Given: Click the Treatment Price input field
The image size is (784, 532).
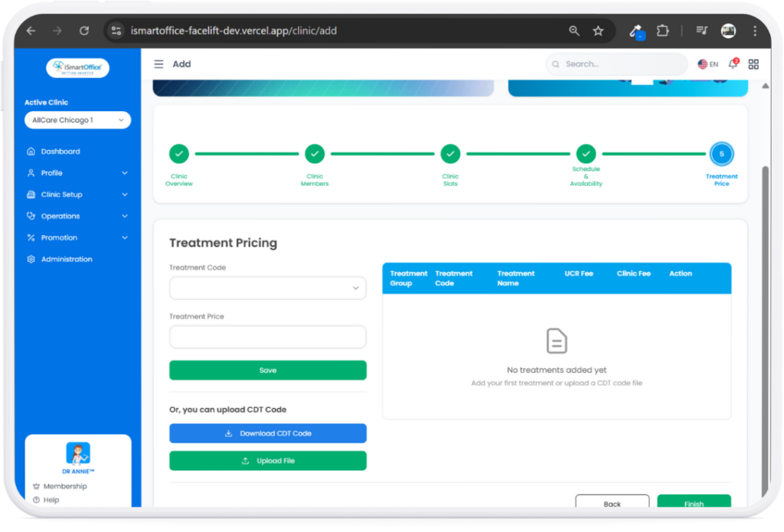Looking at the screenshot, I should (267, 337).
